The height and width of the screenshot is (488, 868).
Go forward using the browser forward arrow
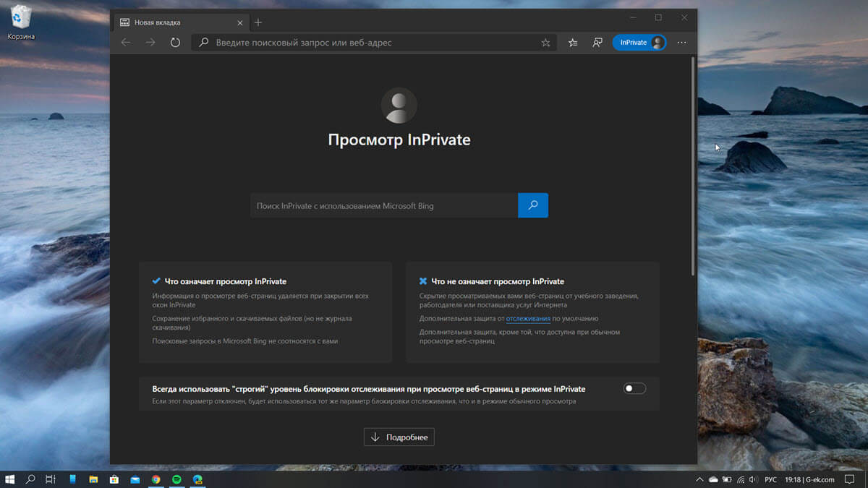(x=150, y=43)
